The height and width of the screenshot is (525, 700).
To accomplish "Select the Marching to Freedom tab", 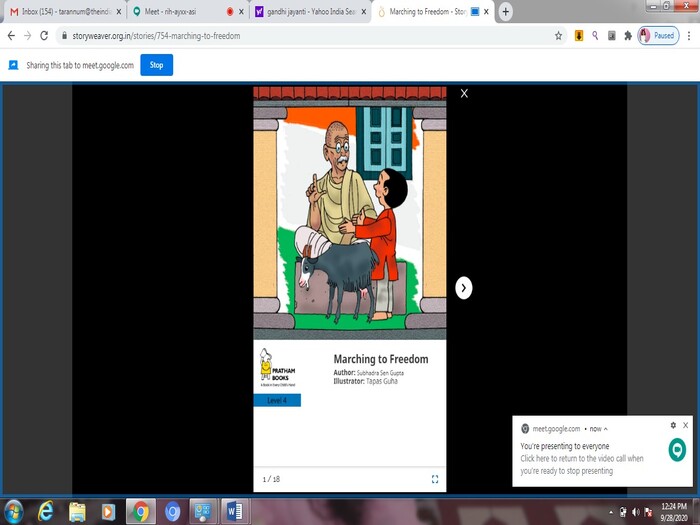I will 432,12.
